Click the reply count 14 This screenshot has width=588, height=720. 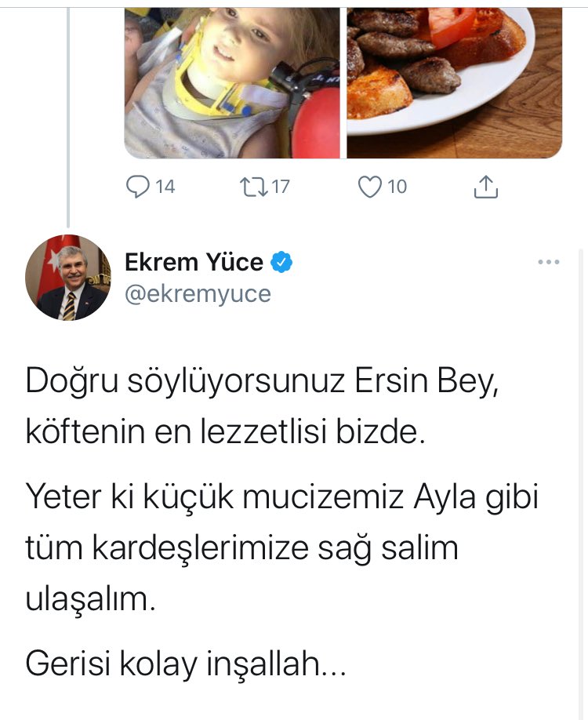tap(165, 187)
